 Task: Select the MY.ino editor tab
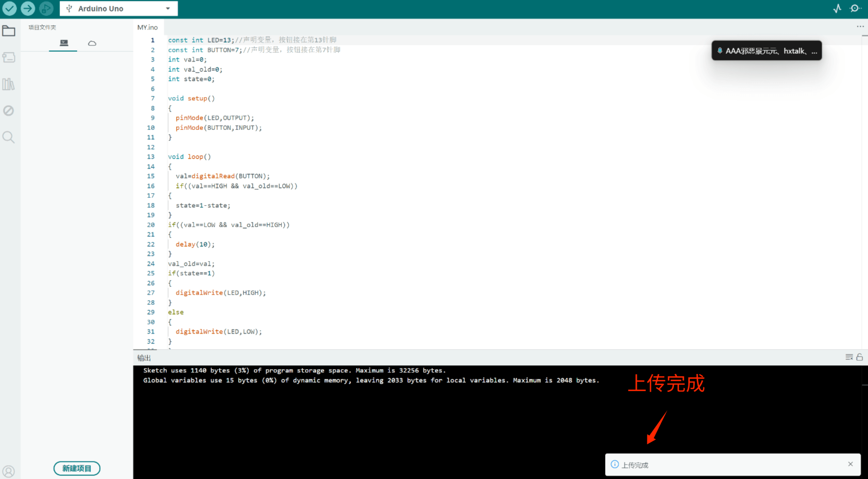click(x=148, y=27)
